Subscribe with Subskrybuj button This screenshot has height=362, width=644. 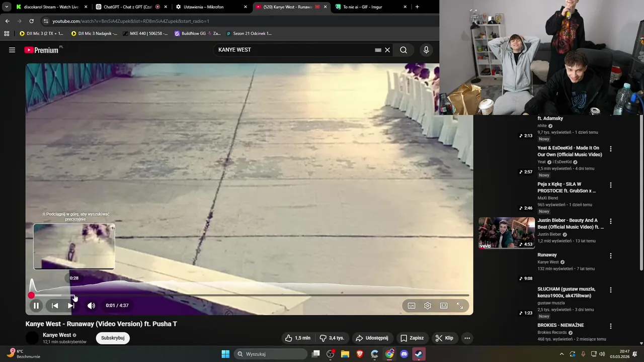pos(113,338)
